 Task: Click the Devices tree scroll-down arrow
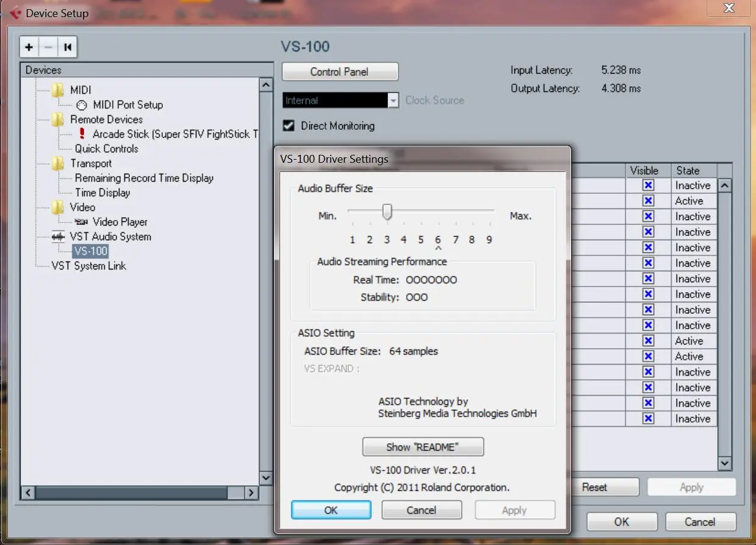[266, 478]
